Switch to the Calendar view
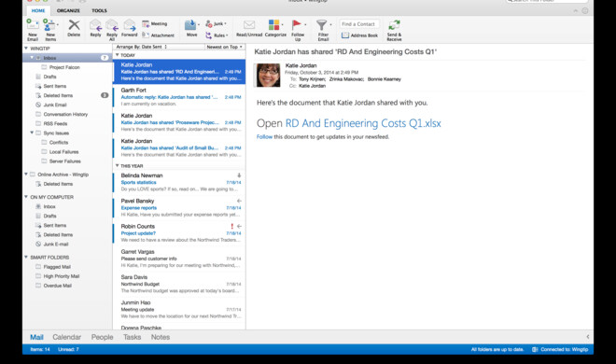The width and height of the screenshot is (616, 364). (67, 337)
